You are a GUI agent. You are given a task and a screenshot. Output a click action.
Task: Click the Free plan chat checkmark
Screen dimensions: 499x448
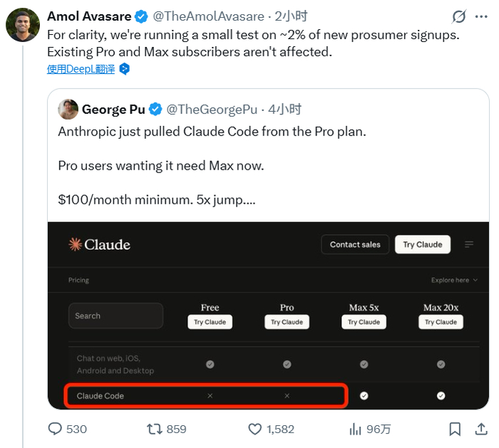210,364
